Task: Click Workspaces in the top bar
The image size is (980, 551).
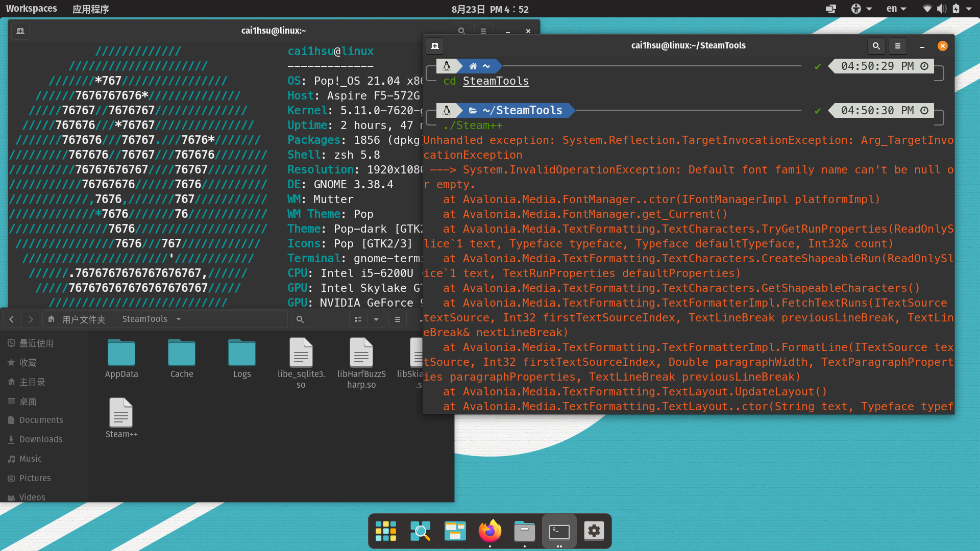Action: click(x=31, y=8)
